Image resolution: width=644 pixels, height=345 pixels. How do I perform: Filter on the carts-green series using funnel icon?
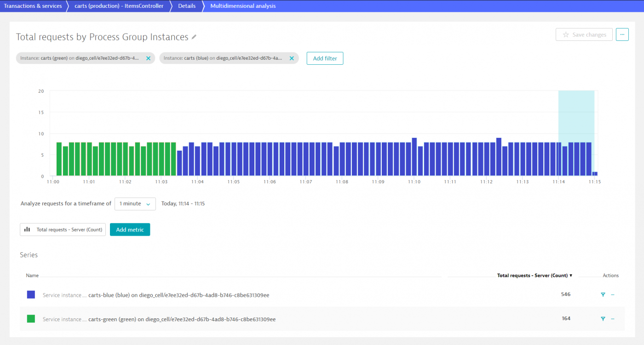click(x=603, y=319)
